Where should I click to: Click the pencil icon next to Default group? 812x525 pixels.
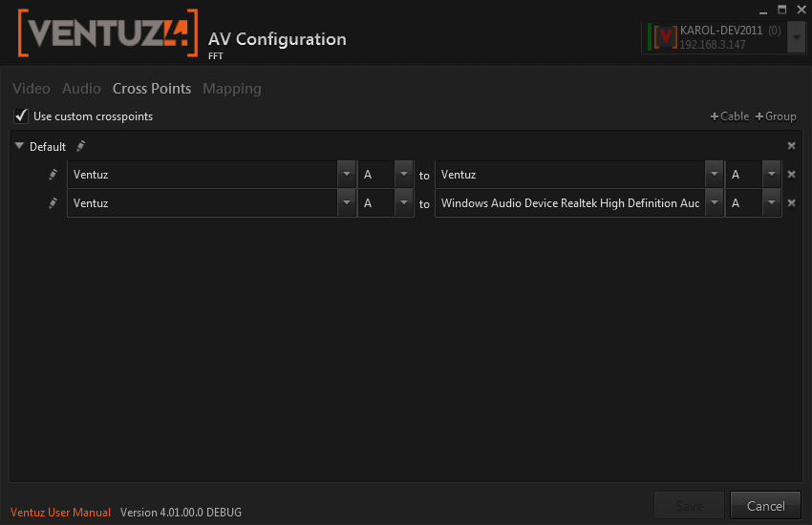[81, 146]
